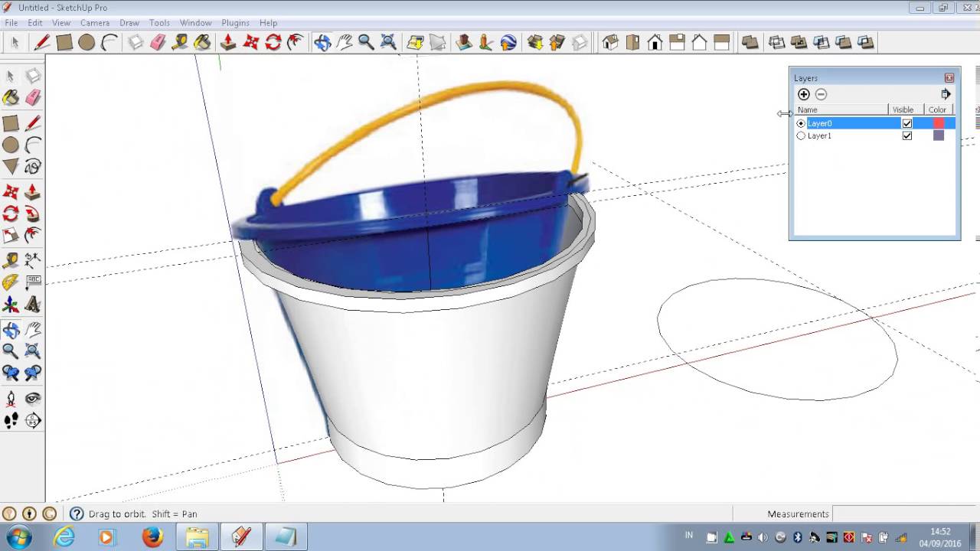The width and height of the screenshot is (980, 551).
Task: Click the Add Location icon
Action: coord(416,43)
